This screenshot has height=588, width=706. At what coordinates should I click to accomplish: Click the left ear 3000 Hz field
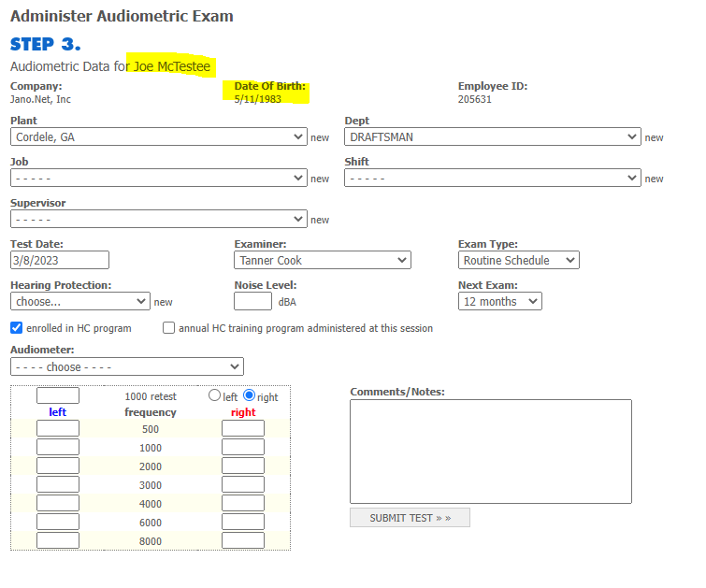(58, 484)
